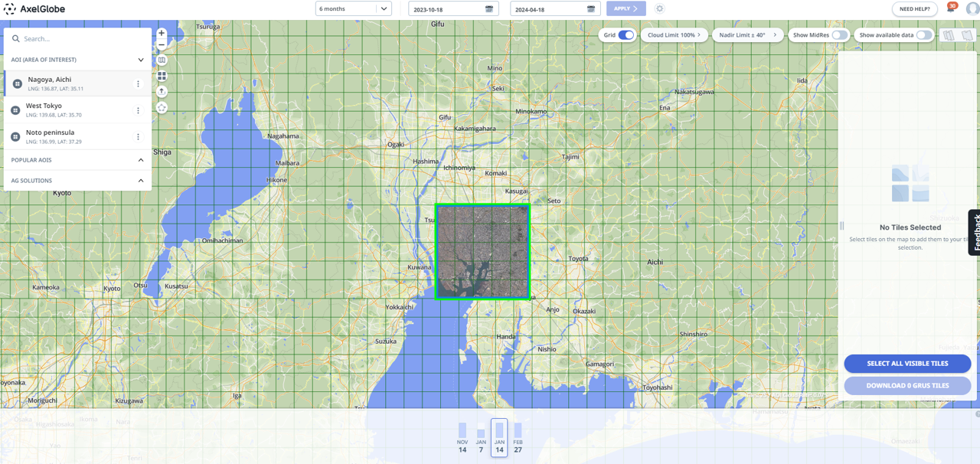This screenshot has height=464, width=980.
Task: Click the upload AOI icon
Action: (162, 91)
